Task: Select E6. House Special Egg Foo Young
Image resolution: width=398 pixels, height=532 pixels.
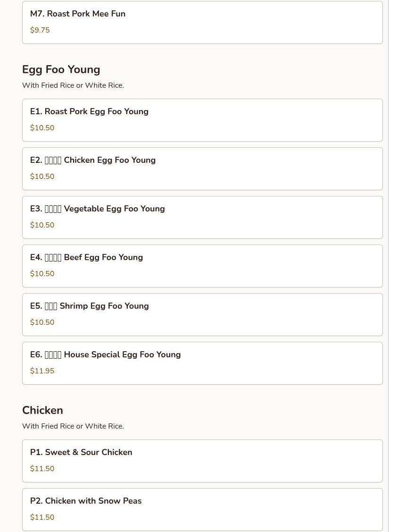Action: (202, 363)
